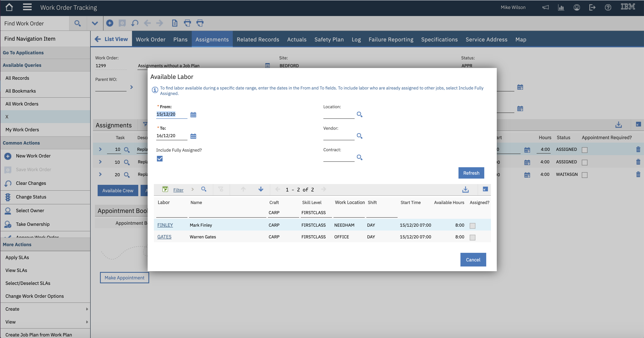
Task: Expand the Create submenu arrow
Action: [x=87, y=309]
